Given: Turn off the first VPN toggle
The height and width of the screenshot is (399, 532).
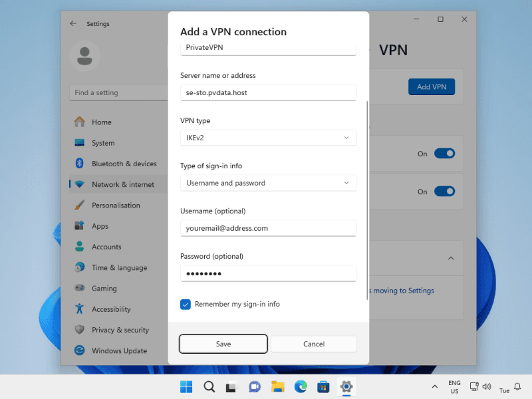Looking at the screenshot, I should point(444,154).
